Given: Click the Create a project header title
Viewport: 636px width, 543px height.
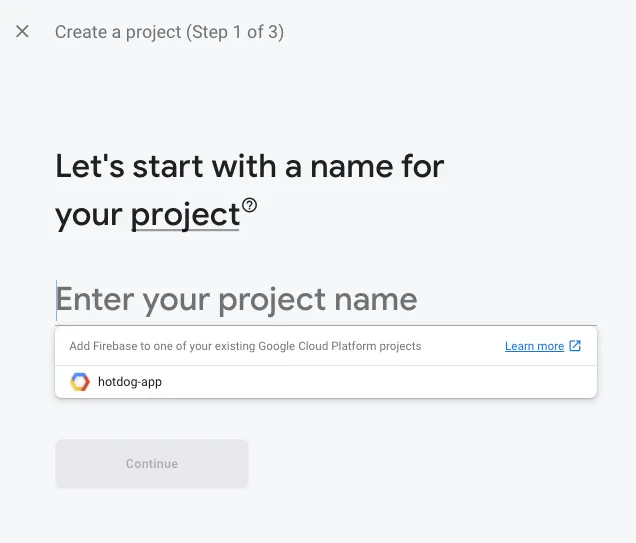Looking at the screenshot, I should pos(118,32).
